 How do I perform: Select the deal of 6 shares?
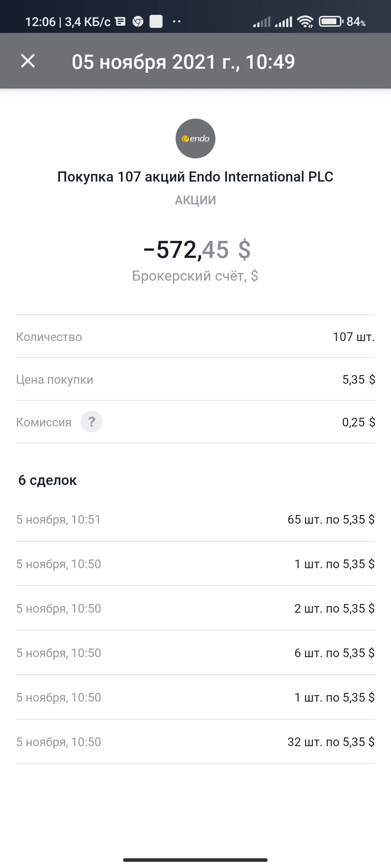pyautogui.click(x=195, y=653)
